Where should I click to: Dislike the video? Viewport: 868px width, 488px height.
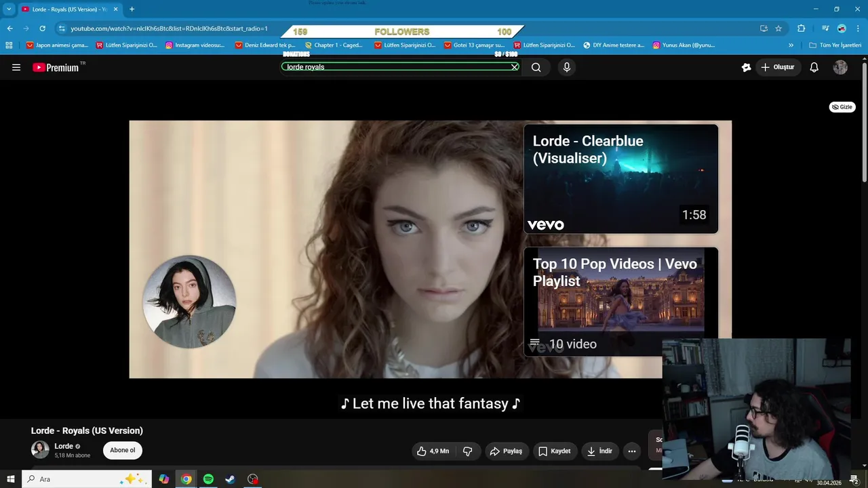pos(467,451)
